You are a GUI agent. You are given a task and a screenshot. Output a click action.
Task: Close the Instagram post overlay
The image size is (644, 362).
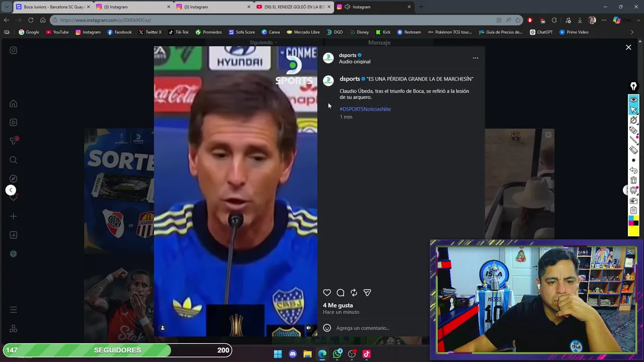628,47
